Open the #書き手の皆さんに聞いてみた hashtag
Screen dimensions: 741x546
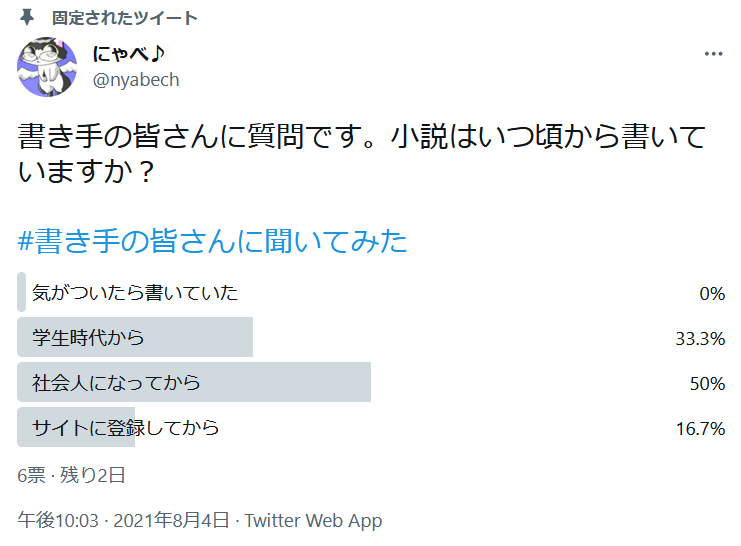(x=213, y=241)
